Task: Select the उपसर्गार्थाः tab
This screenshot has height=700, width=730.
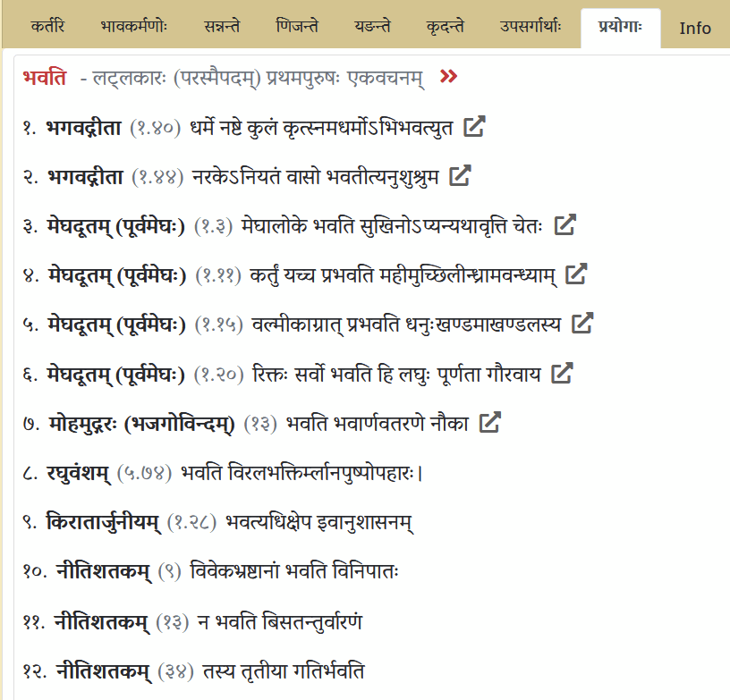Action: click(x=531, y=27)
